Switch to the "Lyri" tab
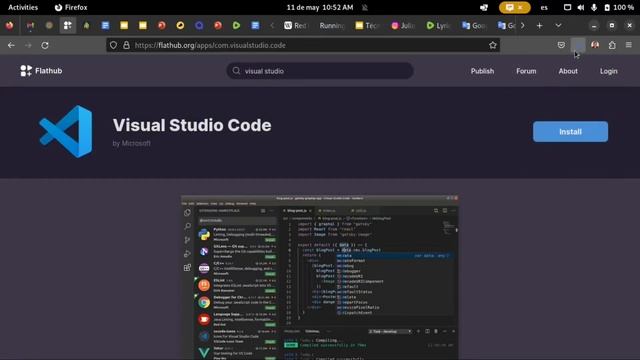The height and width of the screenshot is (360, 640). 439,25
